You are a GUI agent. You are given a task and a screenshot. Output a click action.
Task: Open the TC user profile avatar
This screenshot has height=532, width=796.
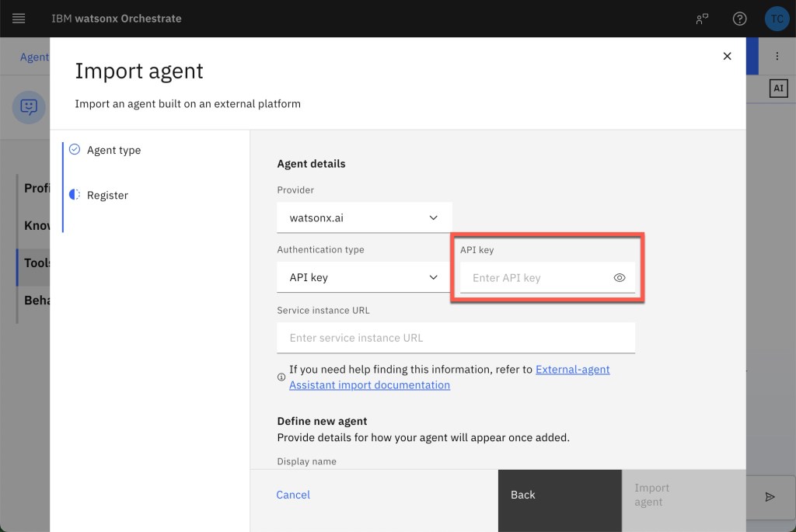point(777,19)
